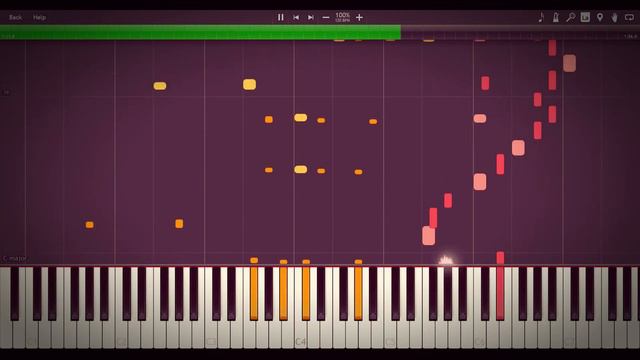Decrease playback speed with the minus button
Screen dimensions: 640x360
(x=326, y=18)
